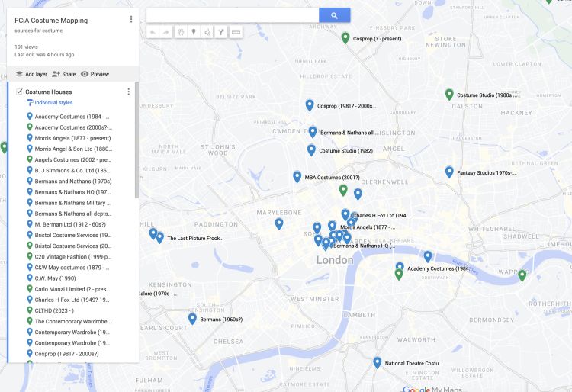Image resolution: width=572 pixels, height=392 pixels.
Task: Select C&W May costumes (1879 item
Action: 68,267
